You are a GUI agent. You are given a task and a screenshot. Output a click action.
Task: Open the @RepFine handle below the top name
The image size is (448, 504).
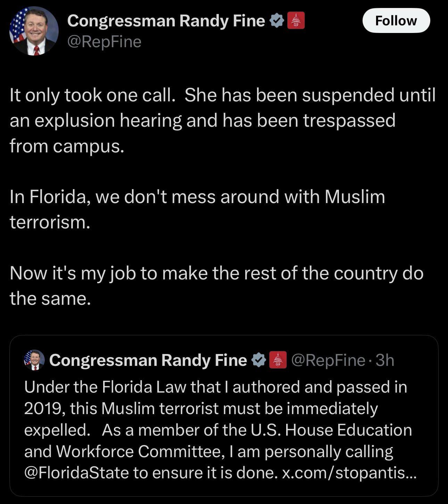click(x=104, y=42)
